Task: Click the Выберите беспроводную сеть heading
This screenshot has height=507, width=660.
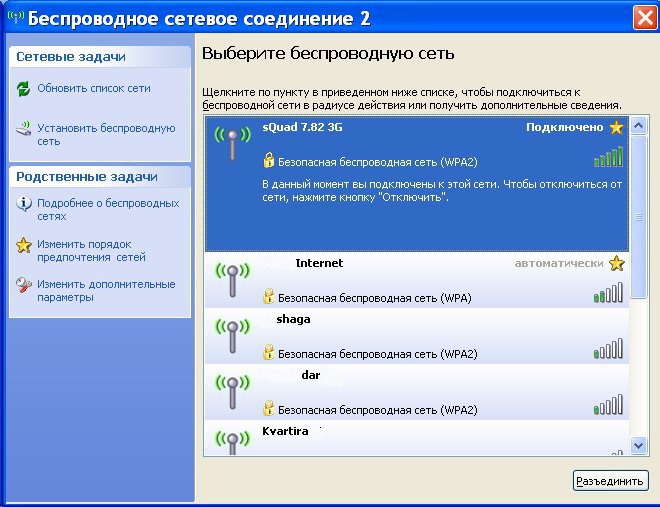Action: (328, 54)
